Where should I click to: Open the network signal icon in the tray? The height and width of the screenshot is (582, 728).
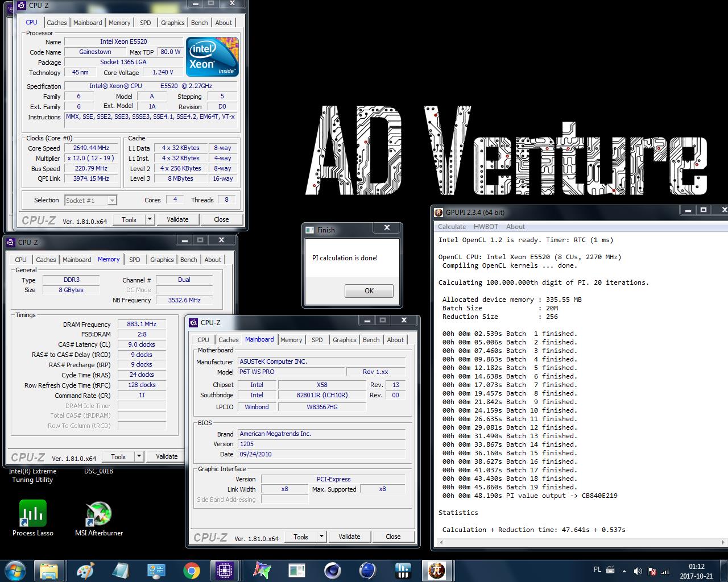click(667, 571)
